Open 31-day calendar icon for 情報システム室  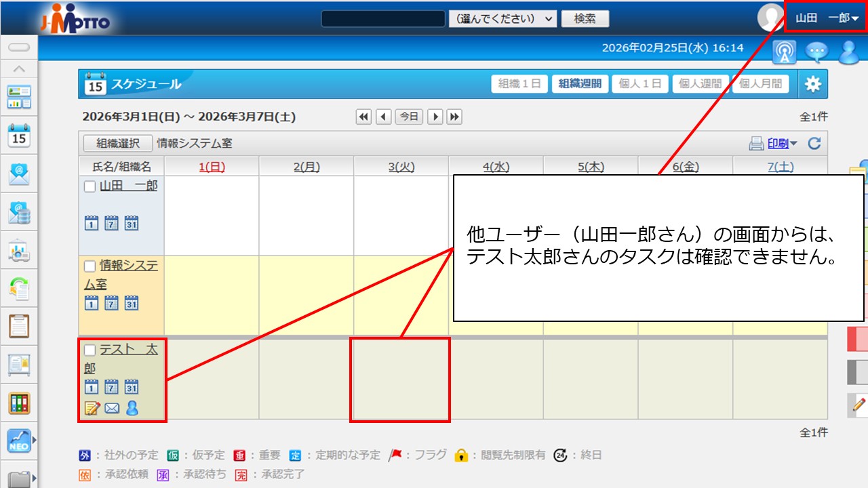tap(132, 302)
